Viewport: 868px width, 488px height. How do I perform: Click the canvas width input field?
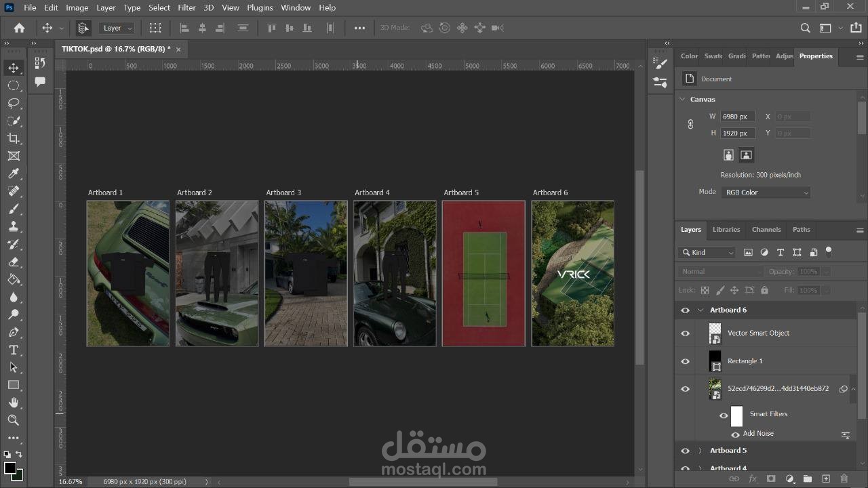pyautogui.click(x=736, y=117)
